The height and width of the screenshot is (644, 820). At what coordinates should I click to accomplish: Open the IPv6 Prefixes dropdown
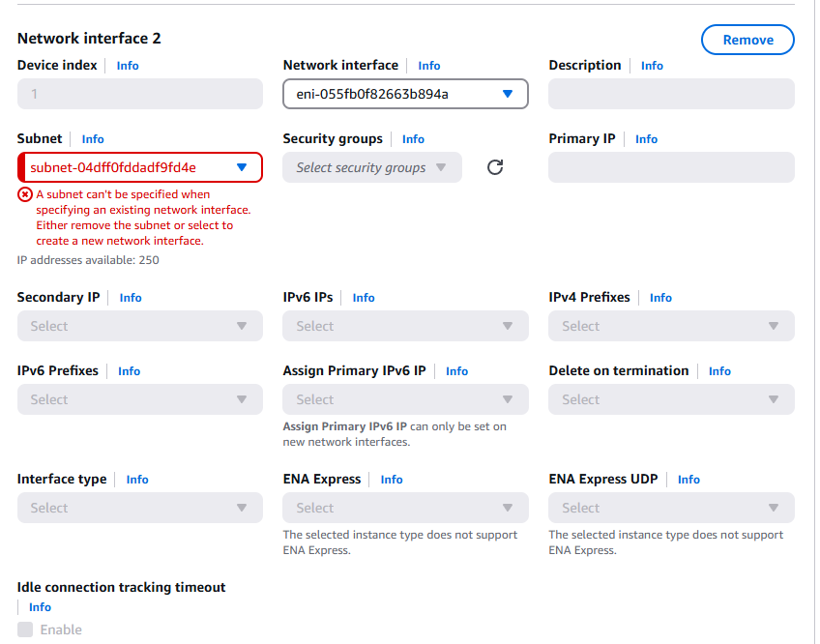pos(139,399)
